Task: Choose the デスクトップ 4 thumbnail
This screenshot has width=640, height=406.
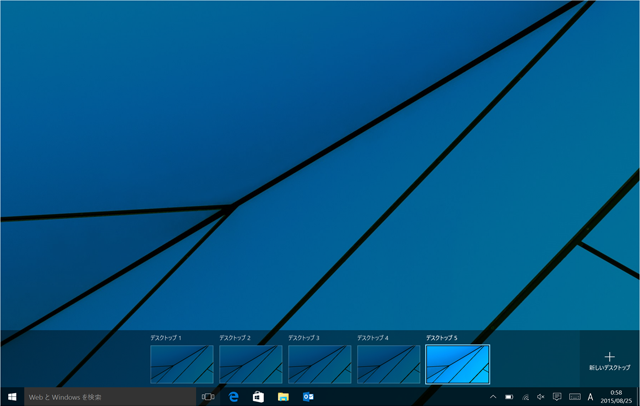Action: [x=389, y=364]
